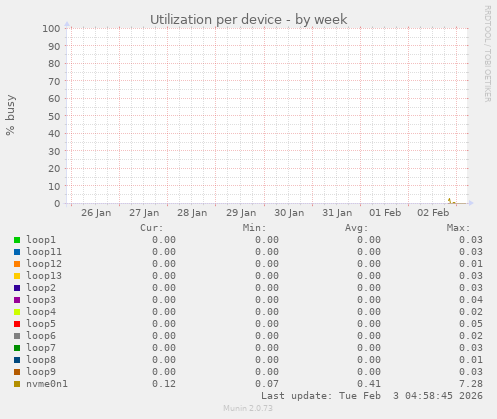Image resolution: width=497 pixels, height=419 pixels.
Task: Click the 02 Feb x-axis label
Action: click(433, 213)
